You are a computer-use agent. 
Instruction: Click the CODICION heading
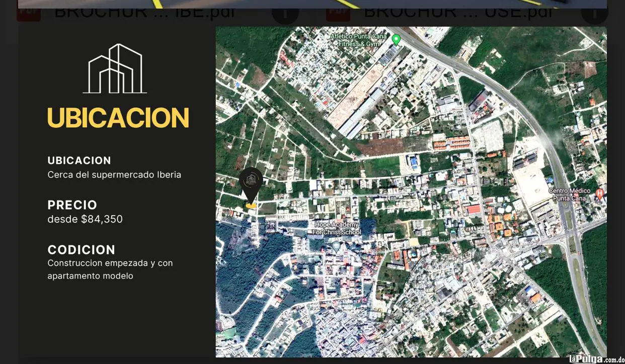pyautogui.click(x=81, y=249)
